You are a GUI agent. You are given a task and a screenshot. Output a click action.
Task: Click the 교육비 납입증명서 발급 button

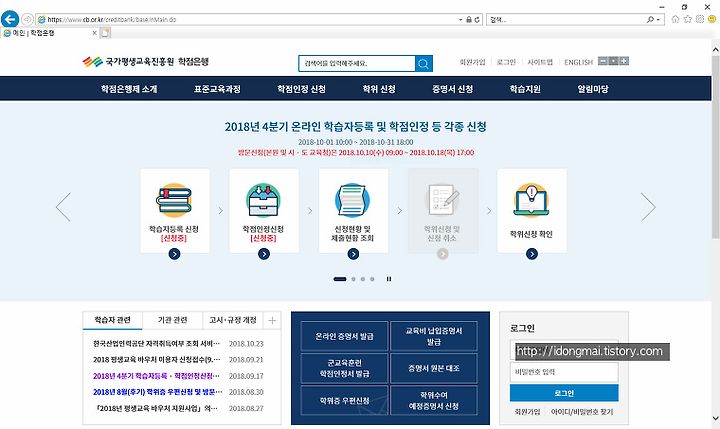click(433, 336)
